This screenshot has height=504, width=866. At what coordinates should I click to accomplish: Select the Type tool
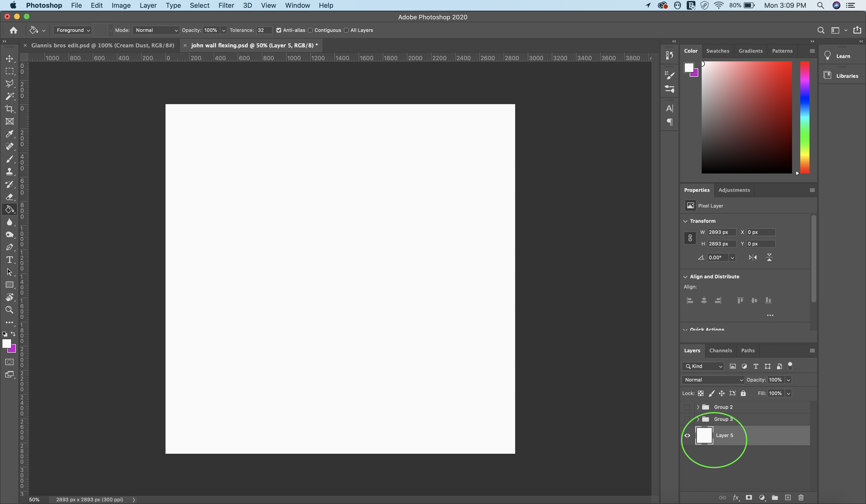(x=9, y=260)
